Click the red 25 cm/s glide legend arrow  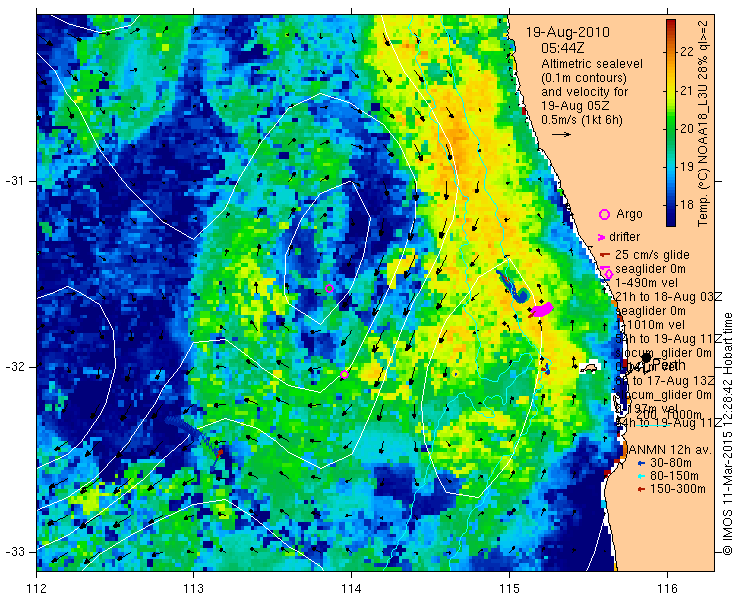[x=605, y=255]
